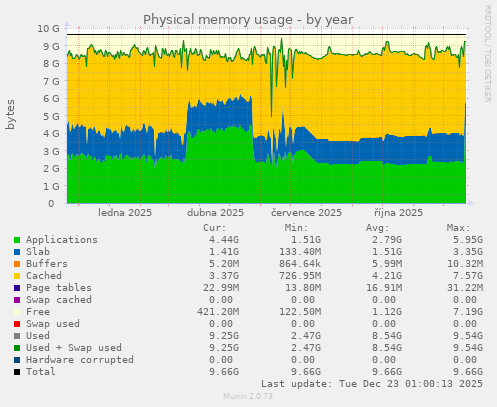
Task: Click the 10 G y-axis label
Action: 48,28
